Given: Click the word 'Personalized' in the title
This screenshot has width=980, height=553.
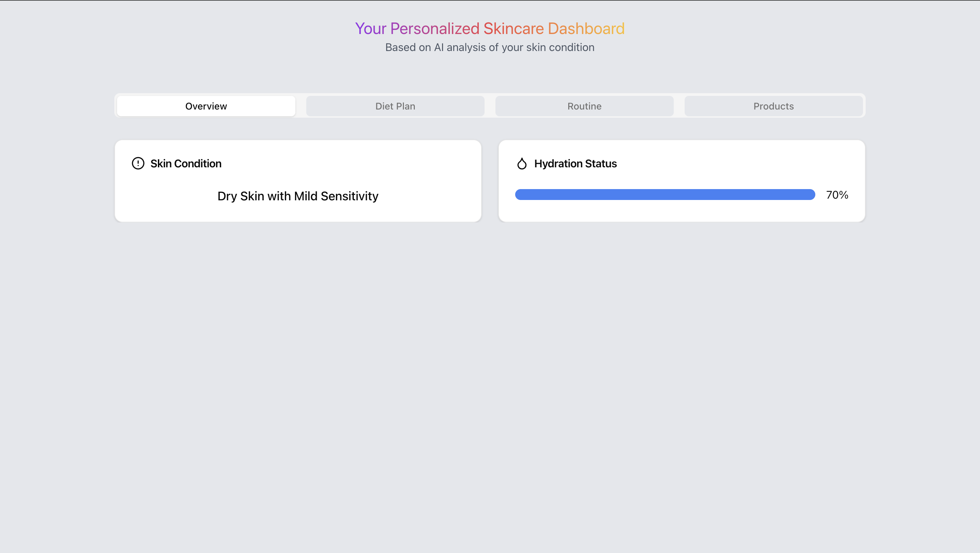Looking at the screenshot, I should coord(435,29).
